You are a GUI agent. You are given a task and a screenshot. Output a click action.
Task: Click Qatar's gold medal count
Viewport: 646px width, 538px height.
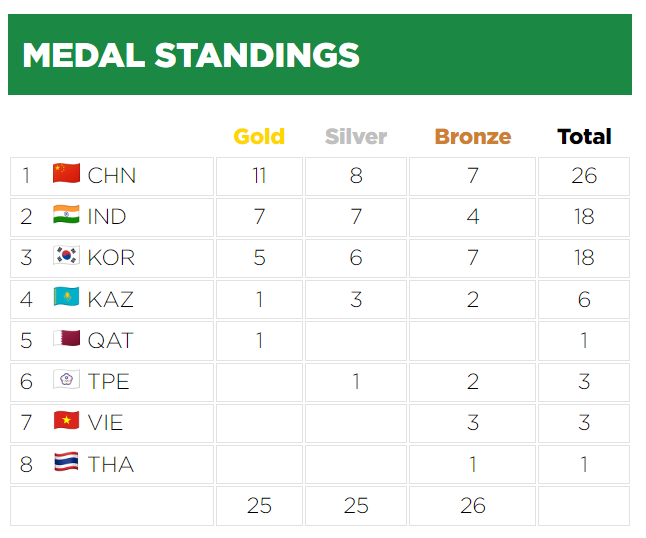coord(259,341)
